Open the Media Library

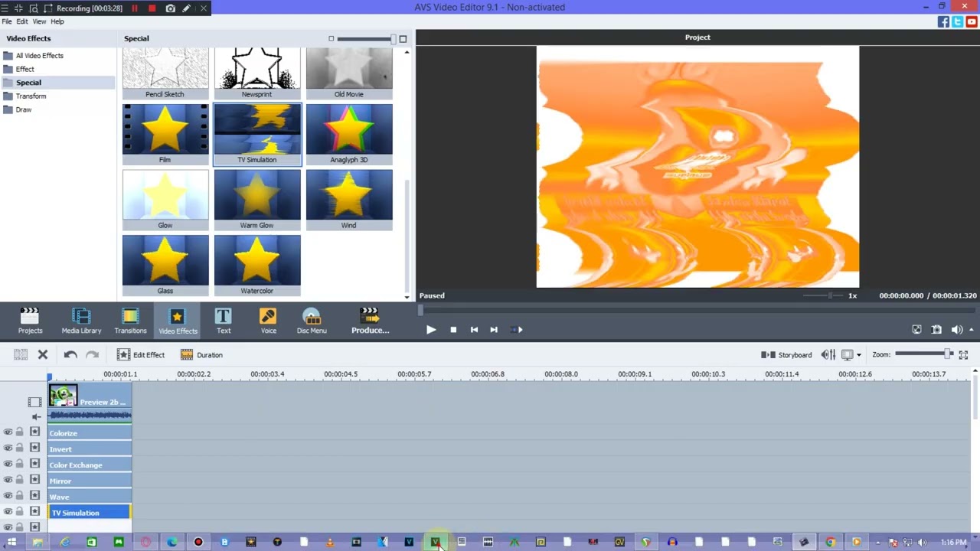point(81,321)
